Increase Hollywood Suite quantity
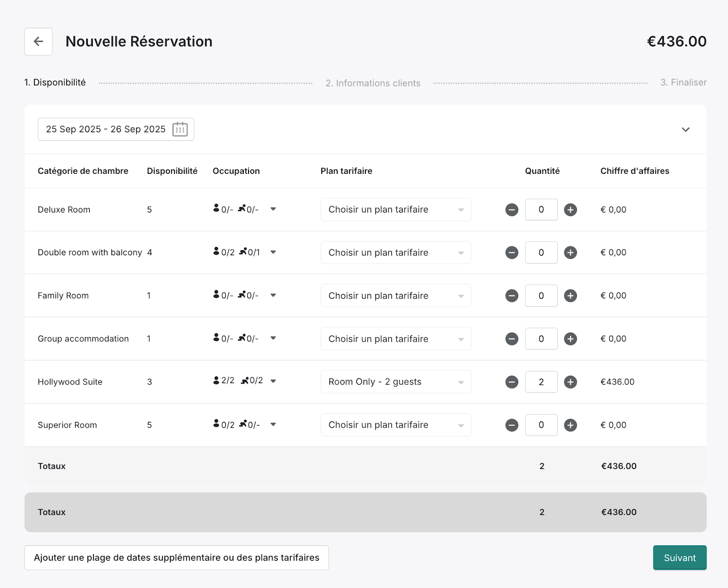728x588 pixels. [x=571, y=382]
